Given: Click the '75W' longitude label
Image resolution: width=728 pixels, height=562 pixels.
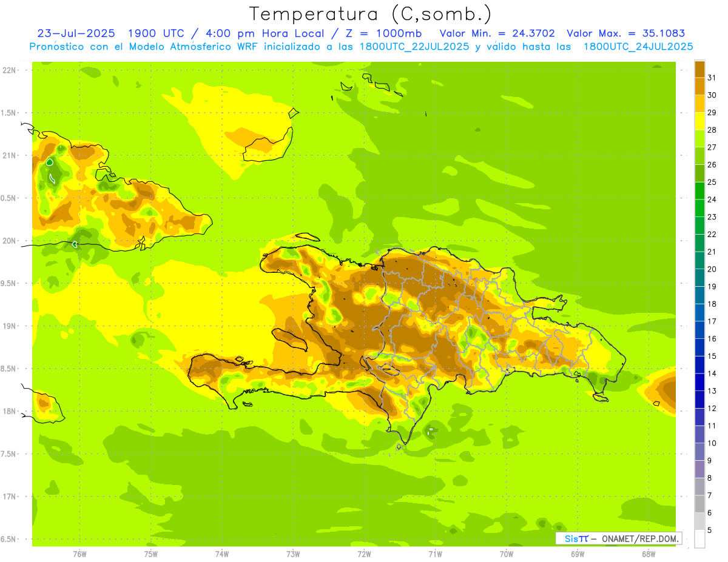Looking at the screenshot, I should [x=151, y=554].
